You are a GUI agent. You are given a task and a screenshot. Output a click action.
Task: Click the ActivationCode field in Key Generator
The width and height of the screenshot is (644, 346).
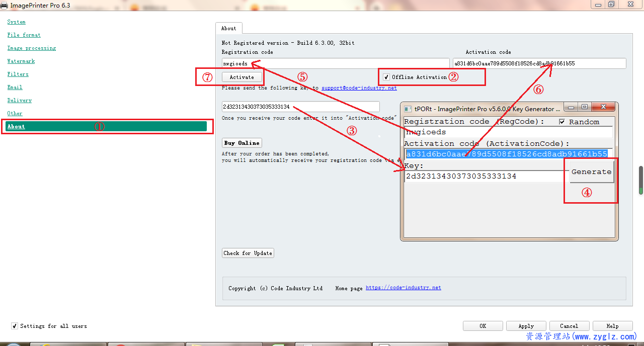point(508,154)
